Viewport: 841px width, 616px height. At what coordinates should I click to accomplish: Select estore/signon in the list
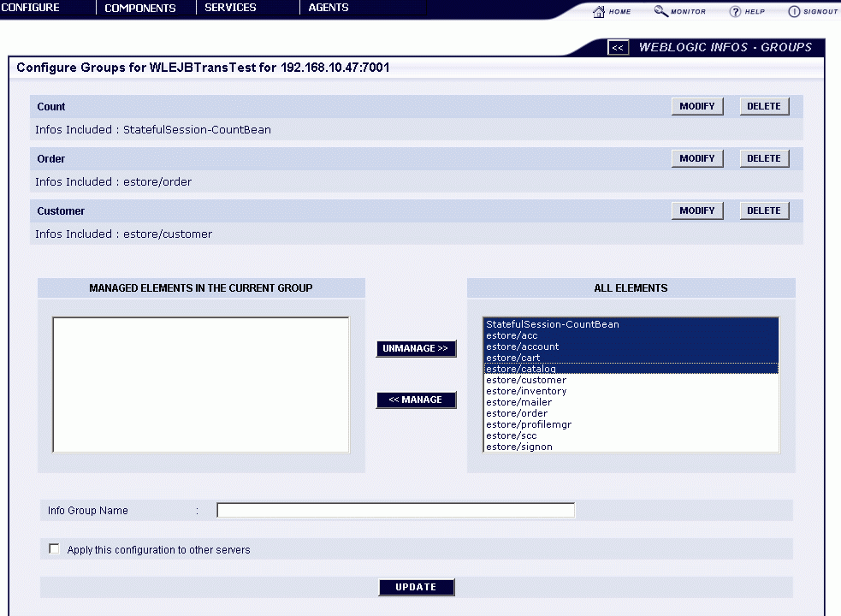point(631,447)
